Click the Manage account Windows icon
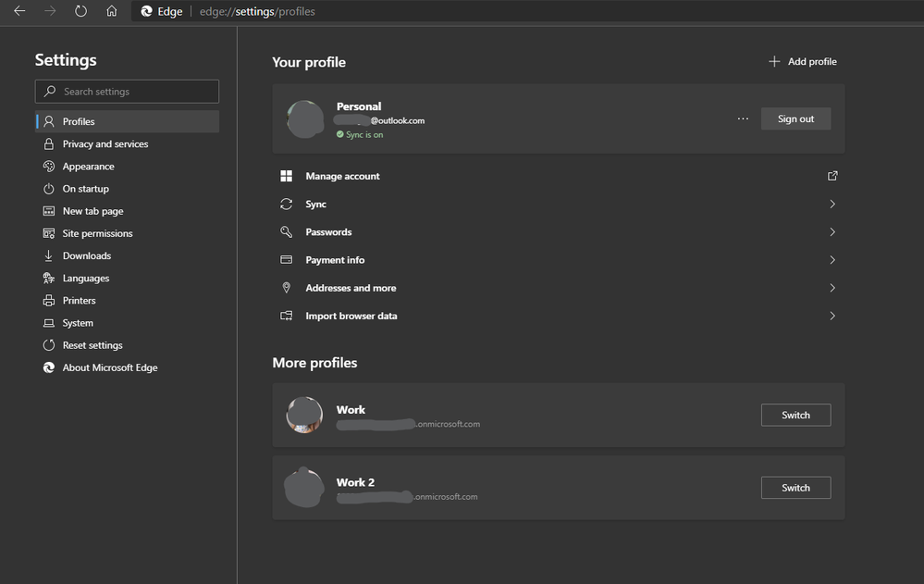 point(287,176)
